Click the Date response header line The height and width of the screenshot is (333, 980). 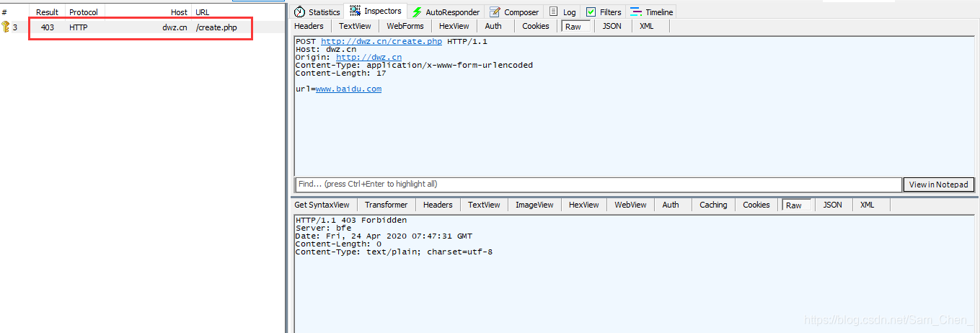pos(384,236)
